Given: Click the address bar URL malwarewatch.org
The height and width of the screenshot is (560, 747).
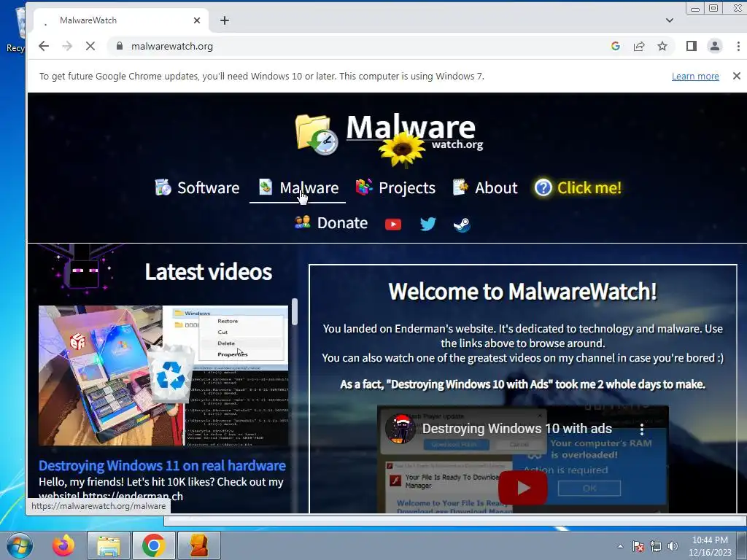Looking at the screenshot, I should point(172,46).
